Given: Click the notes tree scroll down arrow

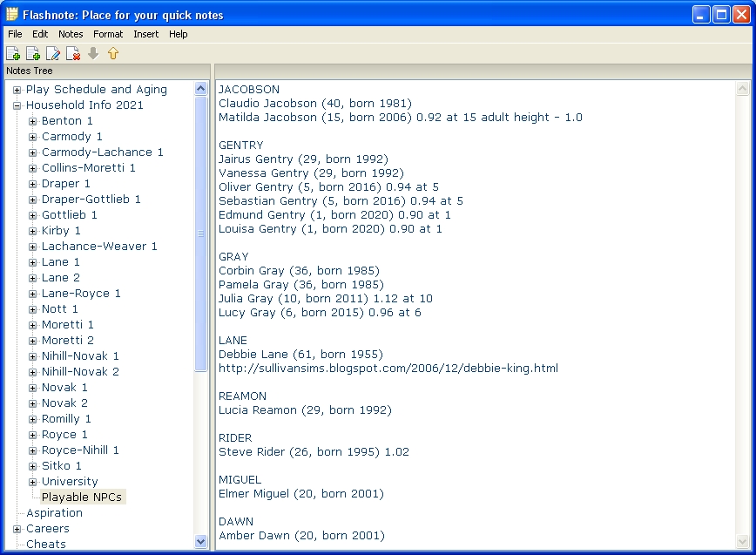Looking at the screenshot, I should (201, 542).
